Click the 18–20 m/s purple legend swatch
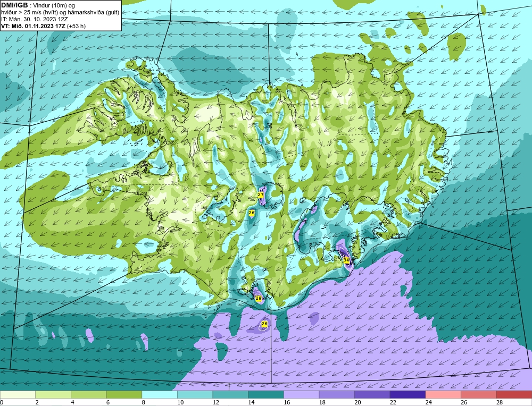 [337, 394]
